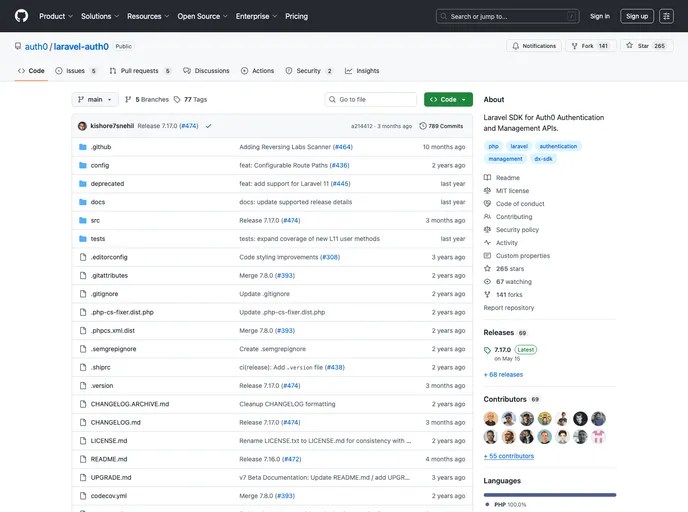Click the command palette icon button in header
This screenshot has width=688, height=512.
click(x=666, y=16)
